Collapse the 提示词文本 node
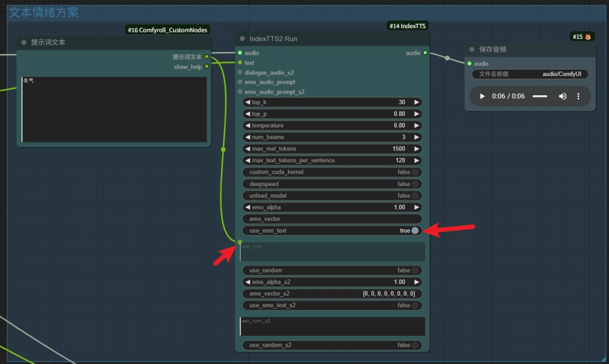609x364 pixels. [x=24, y=42]
